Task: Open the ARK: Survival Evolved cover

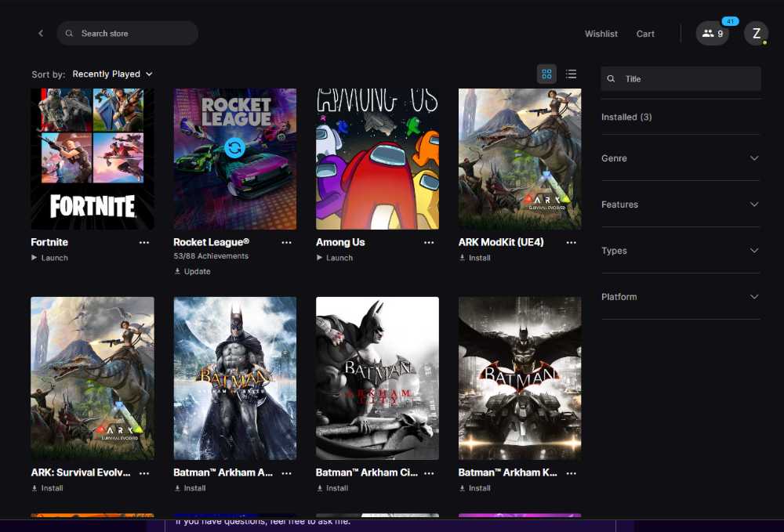Action: [93, 378]
